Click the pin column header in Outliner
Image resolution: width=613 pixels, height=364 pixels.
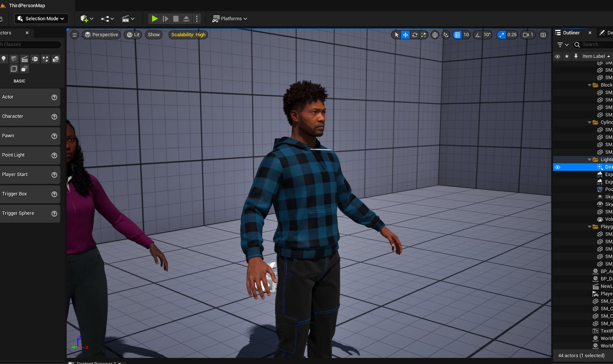pyautogui.click(x=576, y=56)
